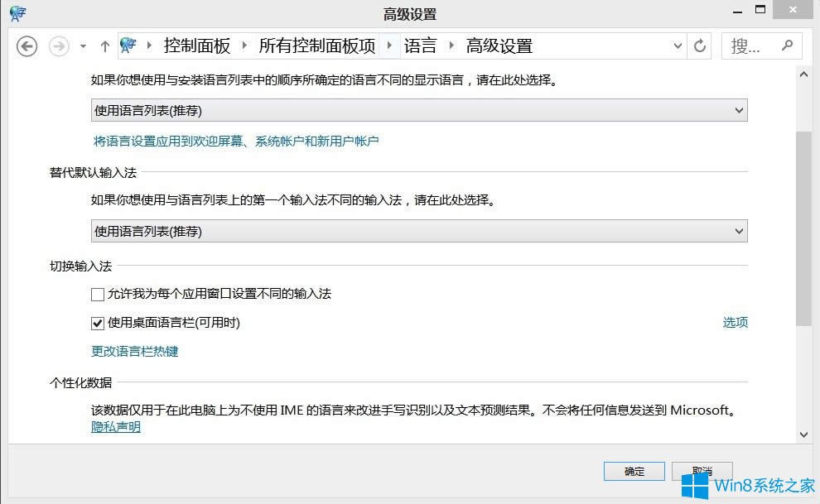Image resolution: width=820 pixels, height=504 pixels.
Task: Open 将语言设置应用到欢迎屏幕 link
Action: tap(236, 141)
